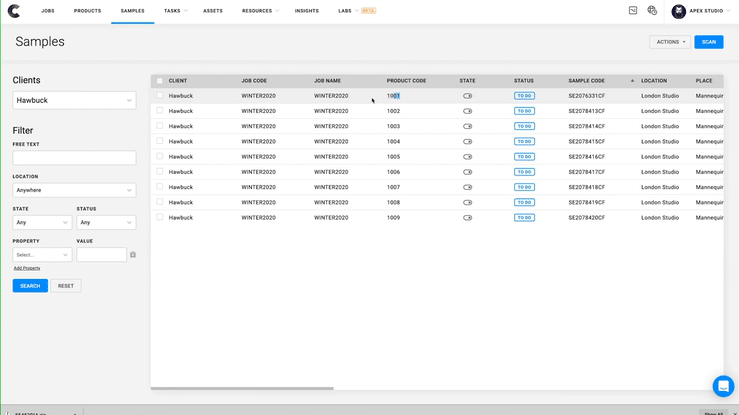Tick the select-all checkbox in table header
The image size is (739, 415).
(159, 80)
